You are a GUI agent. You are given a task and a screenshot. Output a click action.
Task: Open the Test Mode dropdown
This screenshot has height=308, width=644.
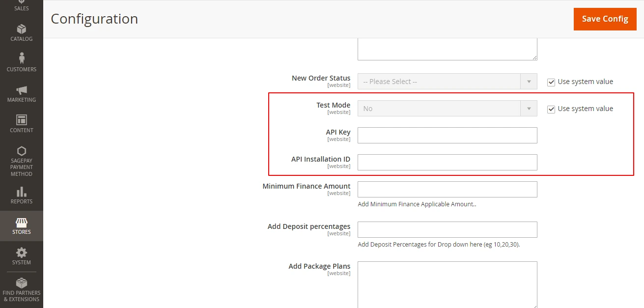point(448,109)
